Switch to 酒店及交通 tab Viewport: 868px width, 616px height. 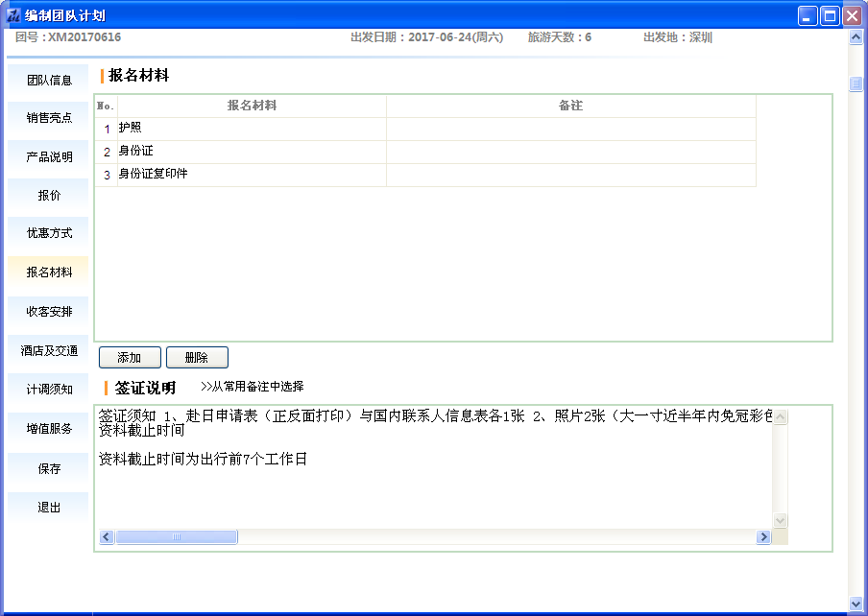pyautogui.click(x=49, y=350)
